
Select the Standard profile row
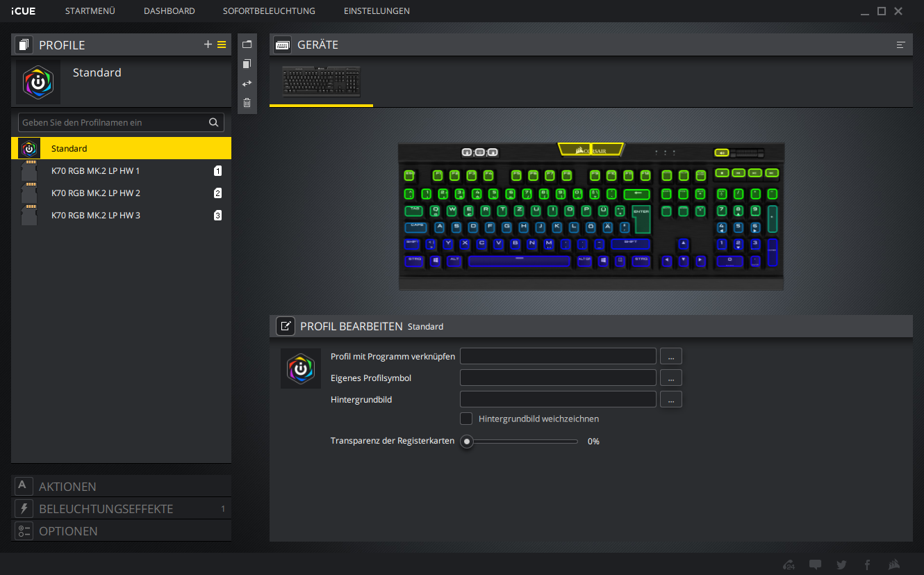click(x=121, y=148)
